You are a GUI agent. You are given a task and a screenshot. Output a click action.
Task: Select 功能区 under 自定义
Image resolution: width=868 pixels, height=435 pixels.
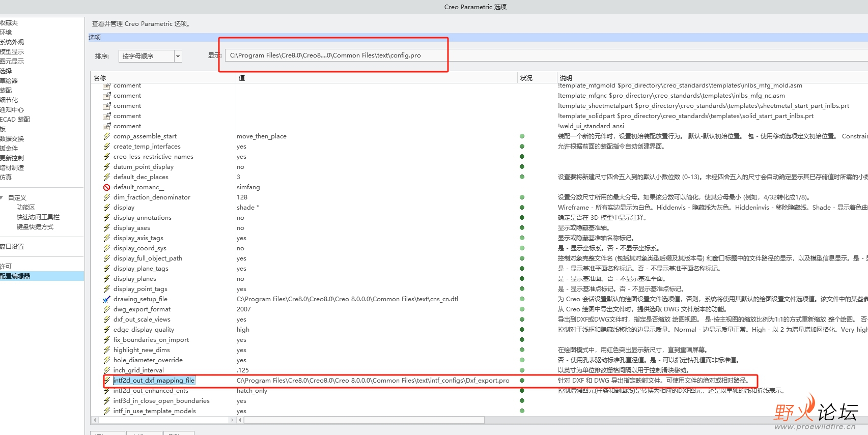point(26,208)
